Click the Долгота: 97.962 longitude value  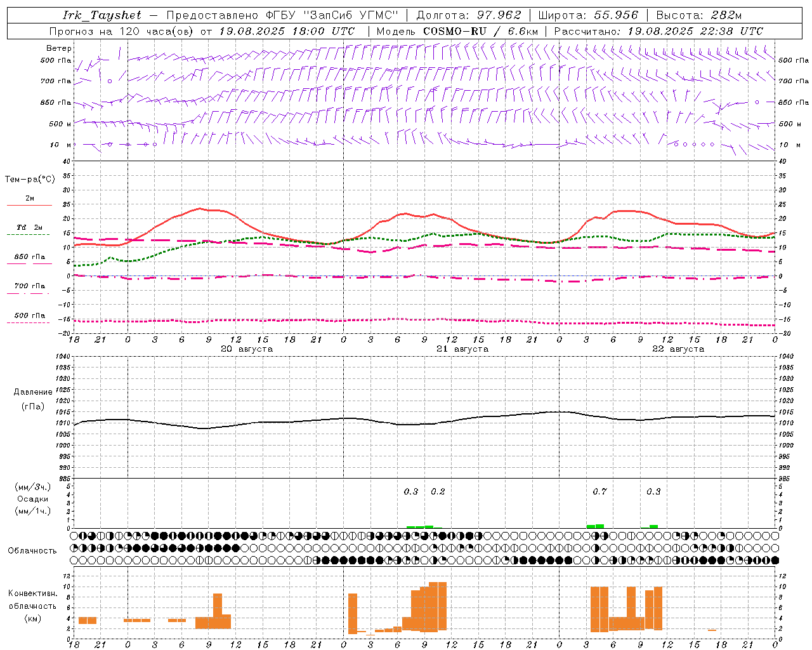[469, 15]
